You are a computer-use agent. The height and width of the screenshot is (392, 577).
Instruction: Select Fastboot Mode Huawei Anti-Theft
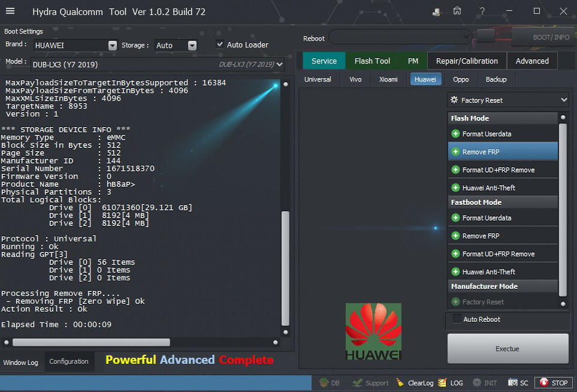pyautogui.click(x=503, y=272)
